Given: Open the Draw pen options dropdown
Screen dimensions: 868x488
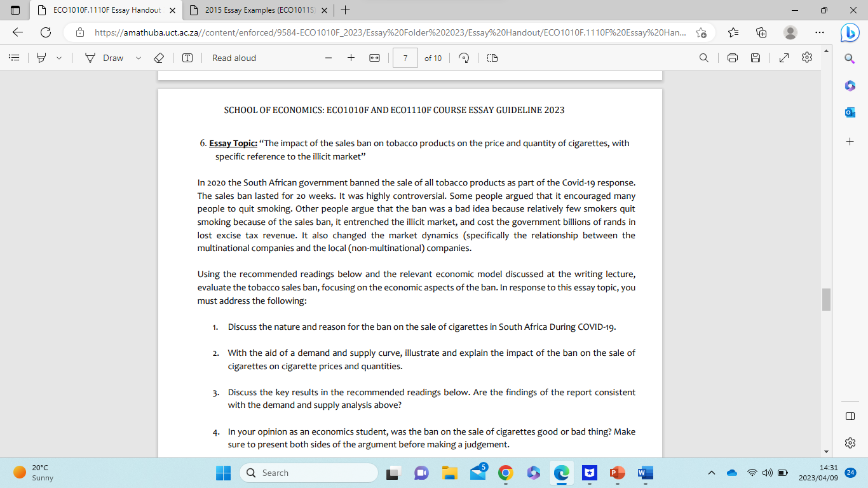Looking at the screenshot, I should point(137,58).
